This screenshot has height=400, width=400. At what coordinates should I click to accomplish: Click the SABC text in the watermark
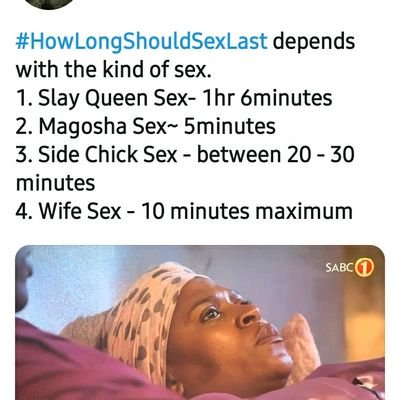point(339,268)
